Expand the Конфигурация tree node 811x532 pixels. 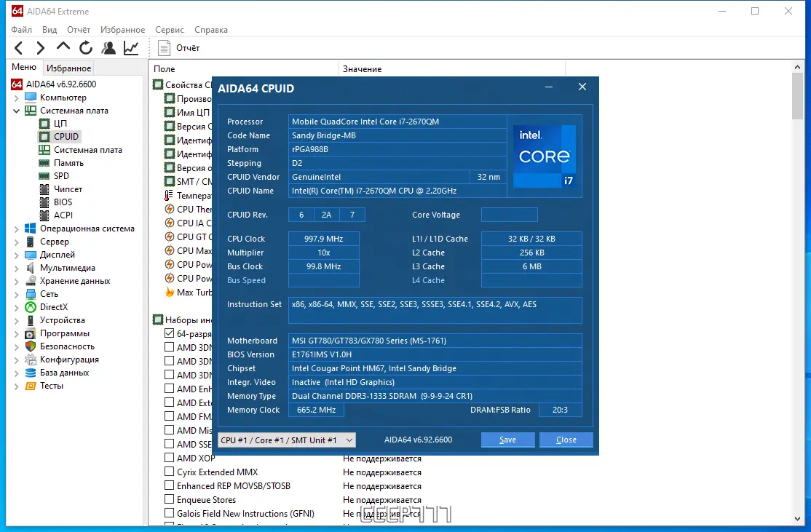tap(16, 360)
